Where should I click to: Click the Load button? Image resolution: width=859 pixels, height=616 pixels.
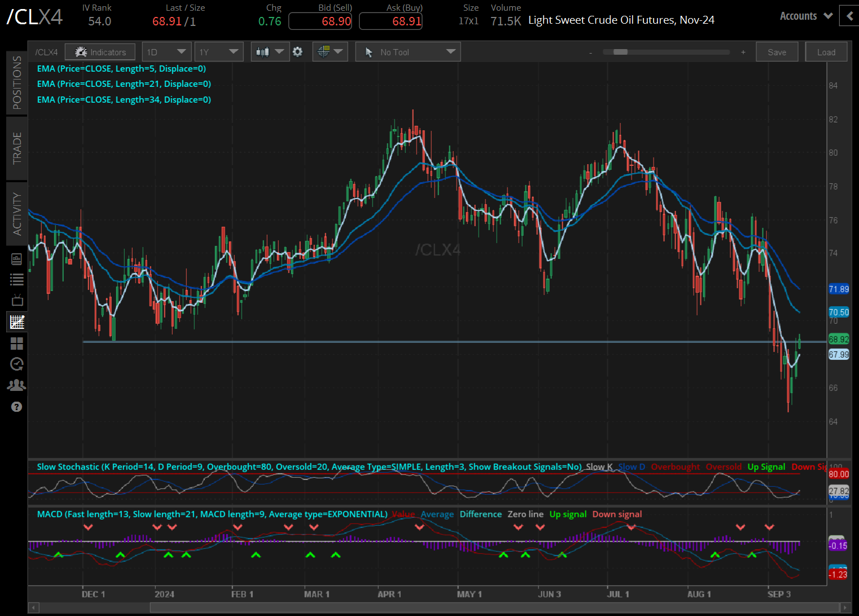click(x=826, y=51)
